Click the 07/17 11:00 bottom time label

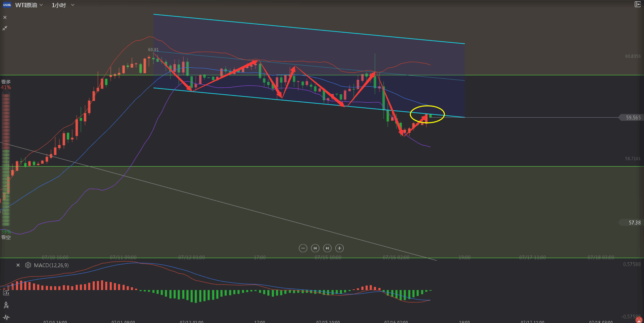click(533, 322)
